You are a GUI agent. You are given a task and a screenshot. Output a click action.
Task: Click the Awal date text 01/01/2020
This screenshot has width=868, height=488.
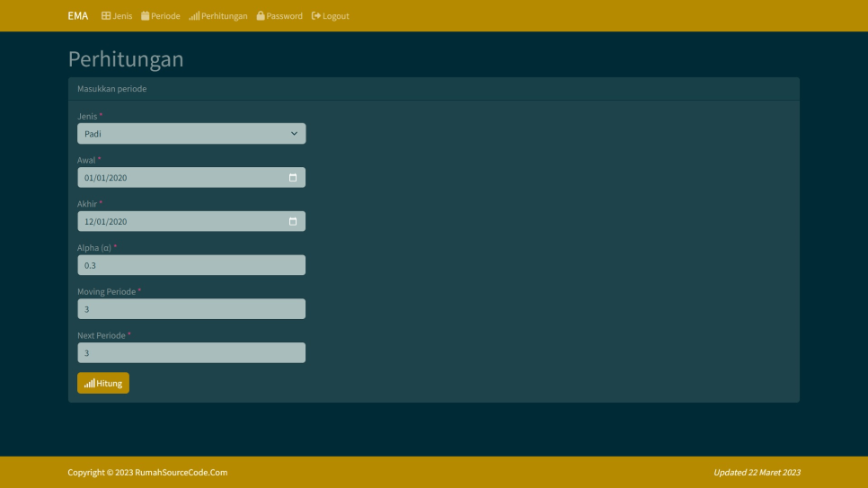(x=106, y=178)
